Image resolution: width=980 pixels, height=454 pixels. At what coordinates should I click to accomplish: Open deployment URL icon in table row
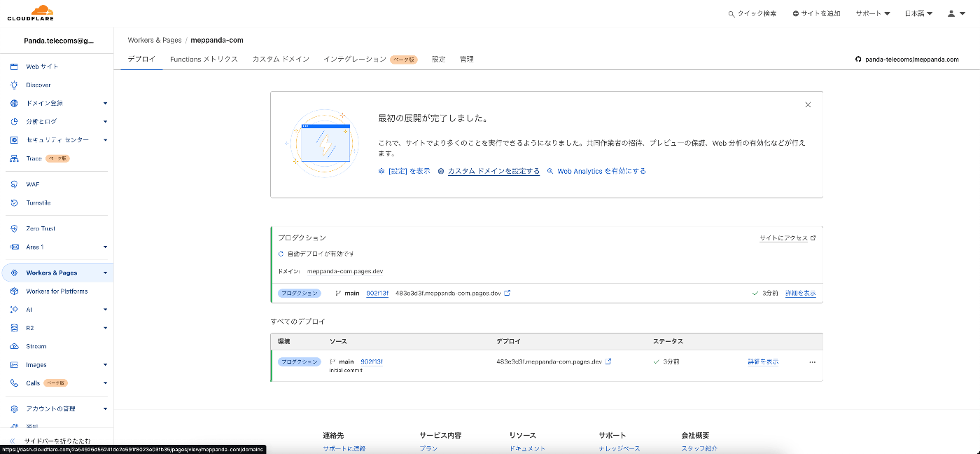(x=608, y=362)
